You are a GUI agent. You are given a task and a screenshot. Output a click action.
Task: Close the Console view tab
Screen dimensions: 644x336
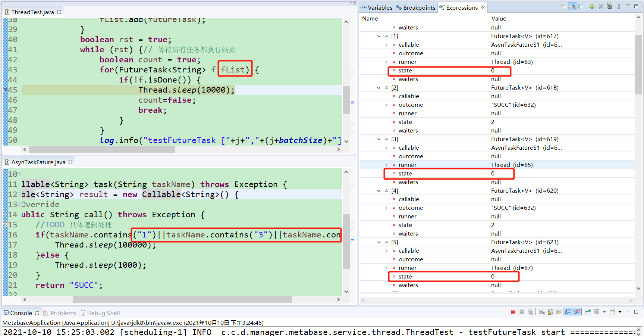(37, 313)
